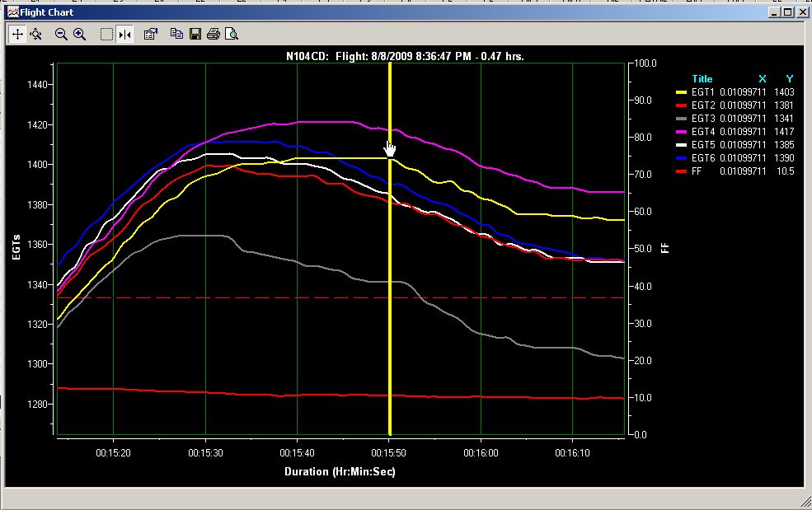
Task: Click the Flight Chart window icon
Action: pos(12,12)
